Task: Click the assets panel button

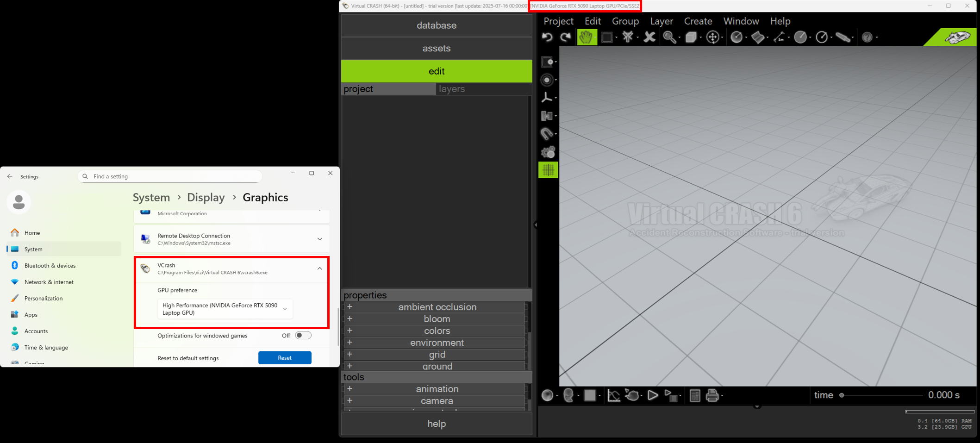Action: [437, 48]
